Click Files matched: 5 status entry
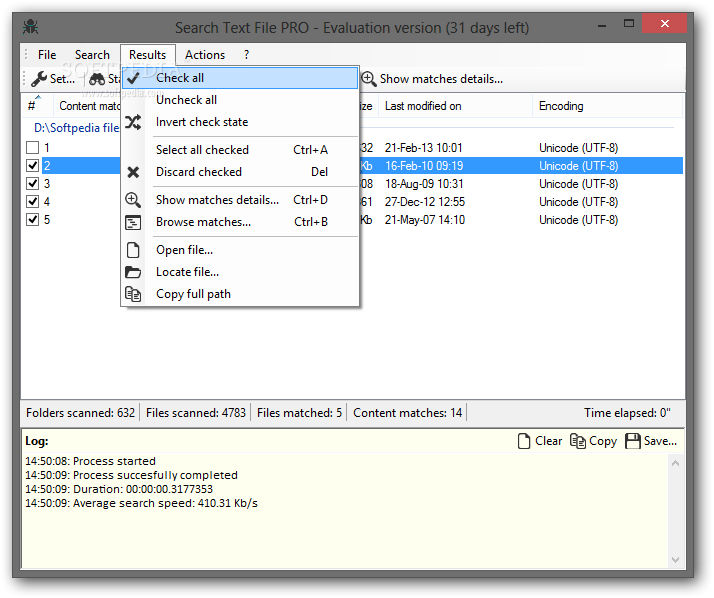 [299, 413]
